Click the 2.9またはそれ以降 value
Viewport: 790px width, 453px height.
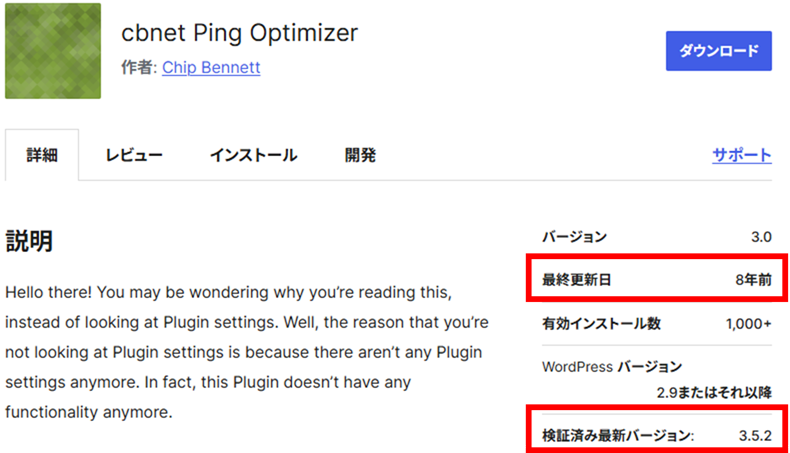(714, 391)
